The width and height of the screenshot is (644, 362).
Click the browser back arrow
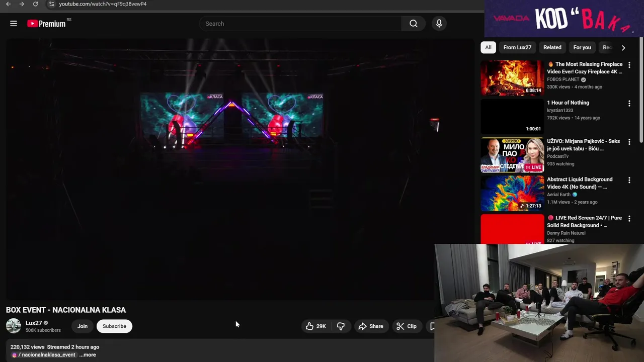coord(8,4)
